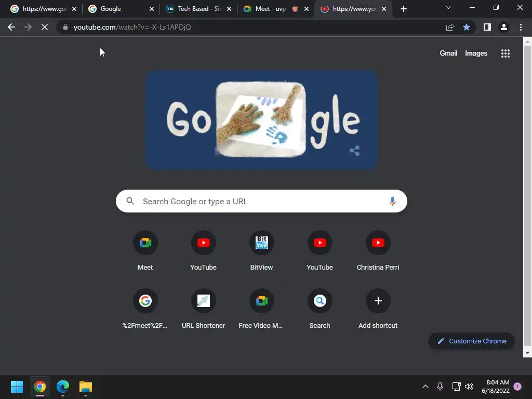Start voice search with the microphone icon
The height and width of the screenshot is (399, 532).
point(392,201)
